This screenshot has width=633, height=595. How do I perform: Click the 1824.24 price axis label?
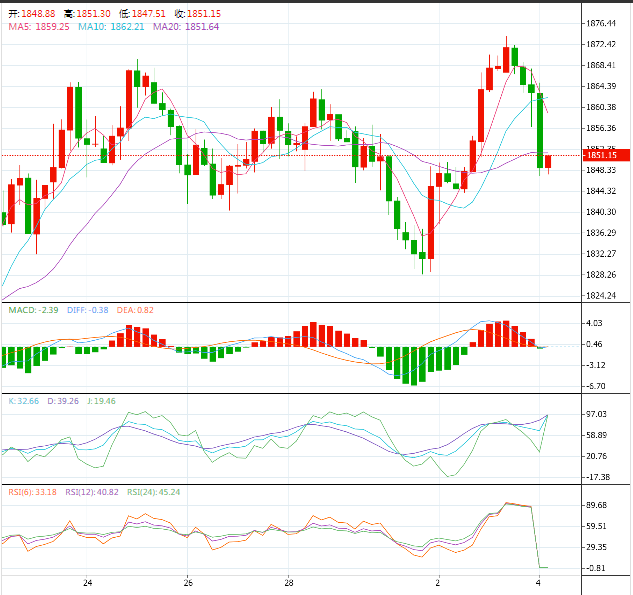tap(601, 296)
